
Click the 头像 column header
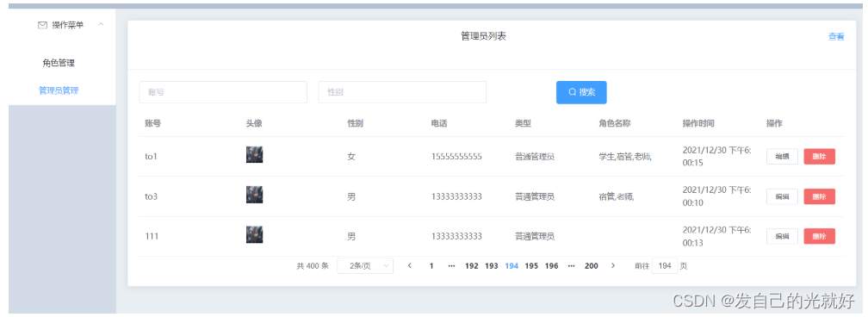tap(254, 123)
